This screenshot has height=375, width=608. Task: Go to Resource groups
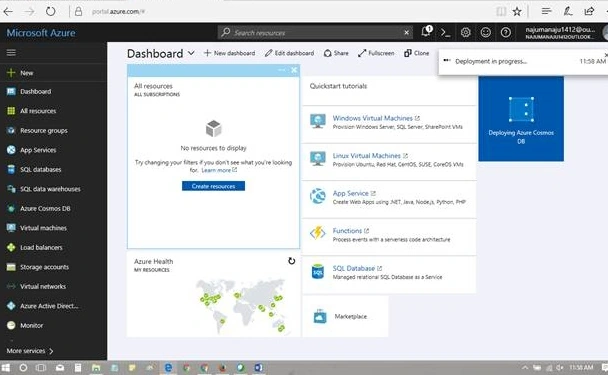pyautogui.click(x=43, y=131)
